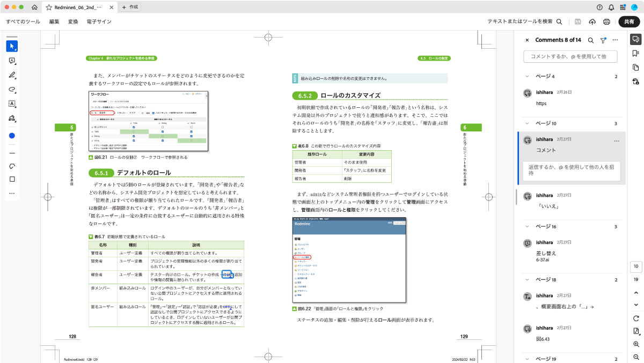Rotate the page view clockwise
Screen dimensions: 644x363
[636, 318]
